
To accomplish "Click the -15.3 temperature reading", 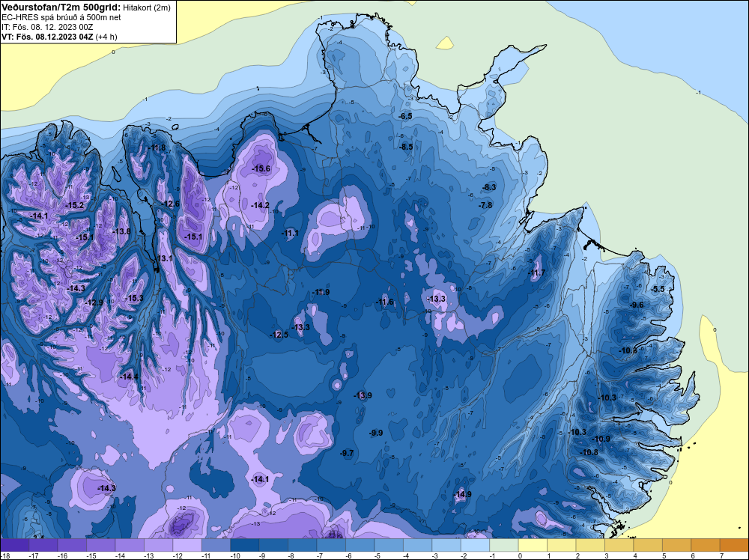I will 134,298.
